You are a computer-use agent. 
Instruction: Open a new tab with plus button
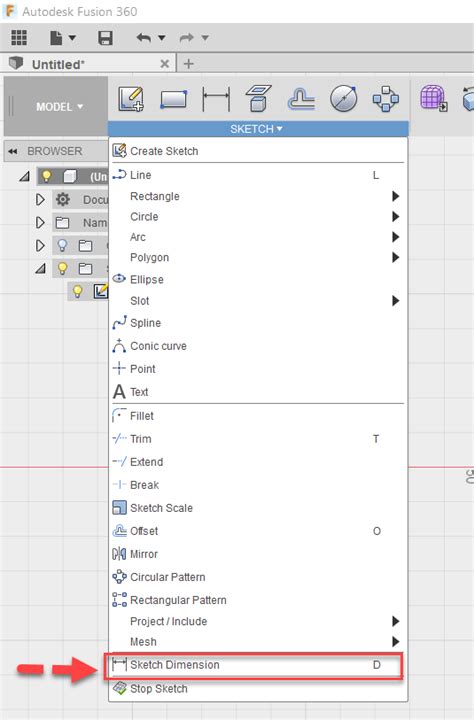click(188, 64)
